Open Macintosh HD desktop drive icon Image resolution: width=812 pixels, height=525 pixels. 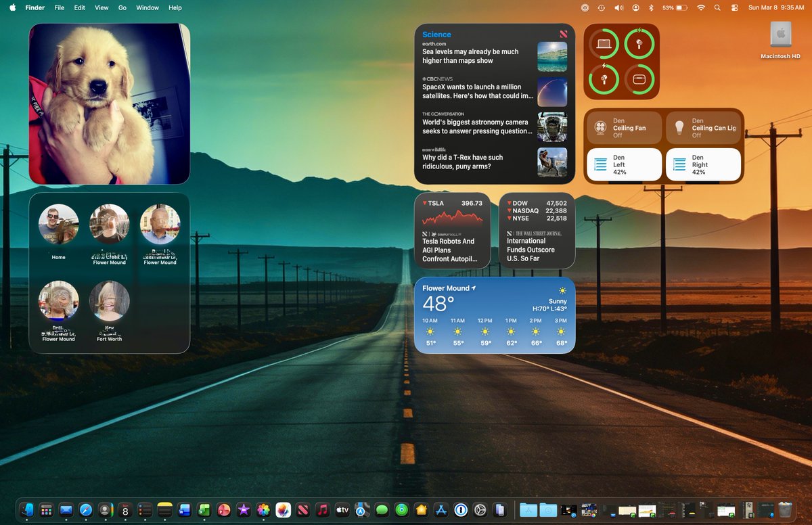[780, 40]
